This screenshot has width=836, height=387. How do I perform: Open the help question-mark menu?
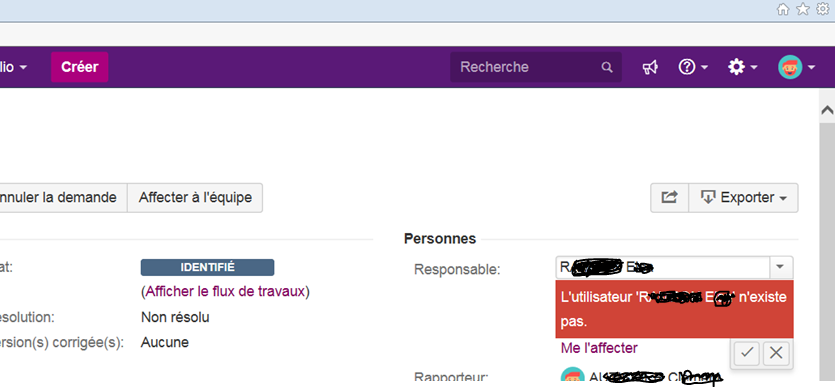click(x=693, y=67)
